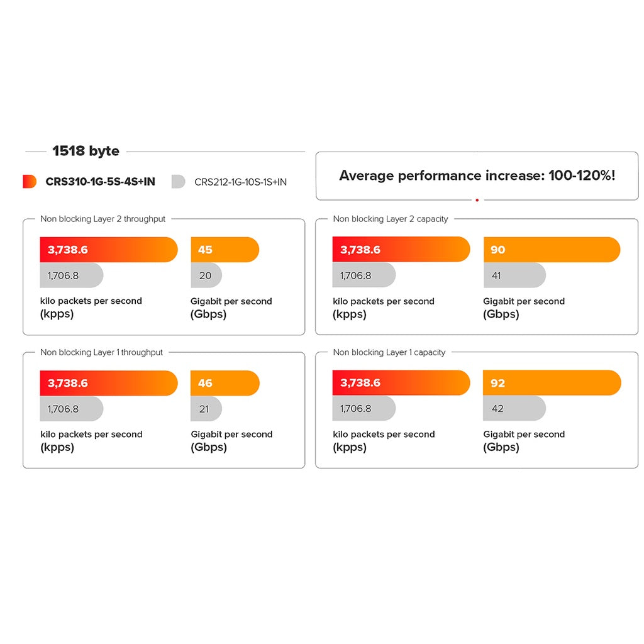The height and width of the screenshot is (644, 644).
Task: Click the "1518 byte" heading
Action: (86, 151)
